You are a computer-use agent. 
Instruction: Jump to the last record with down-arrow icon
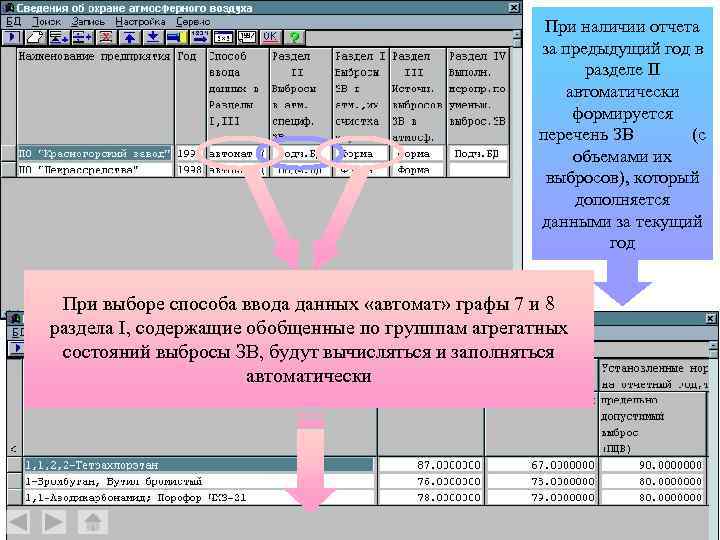[153, 37]
